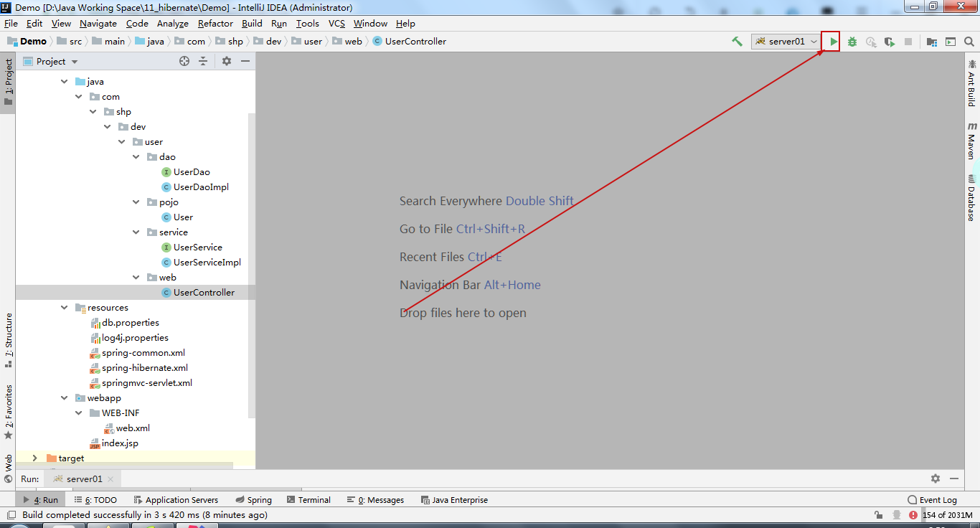Select UserDaoImpl in the project tree
The height and width of the screenshot is (528, 980).
pos(195,187)
